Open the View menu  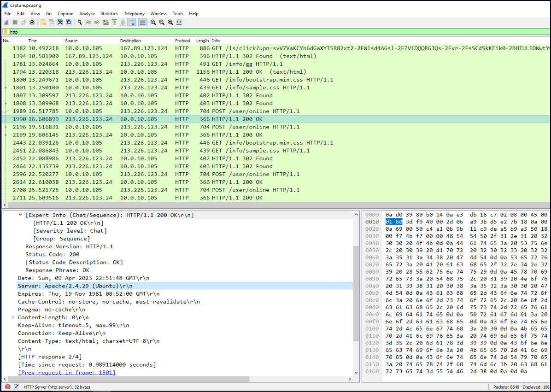point(35,14)
